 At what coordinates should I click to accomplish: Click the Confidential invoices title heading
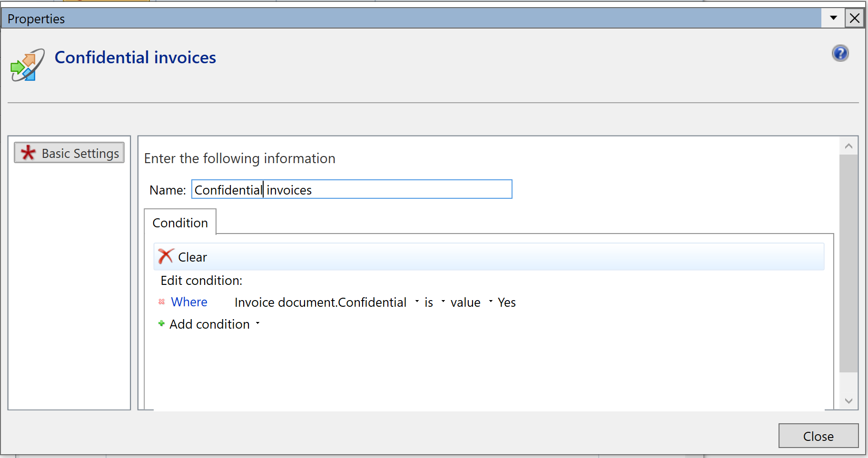coord(135,58)
